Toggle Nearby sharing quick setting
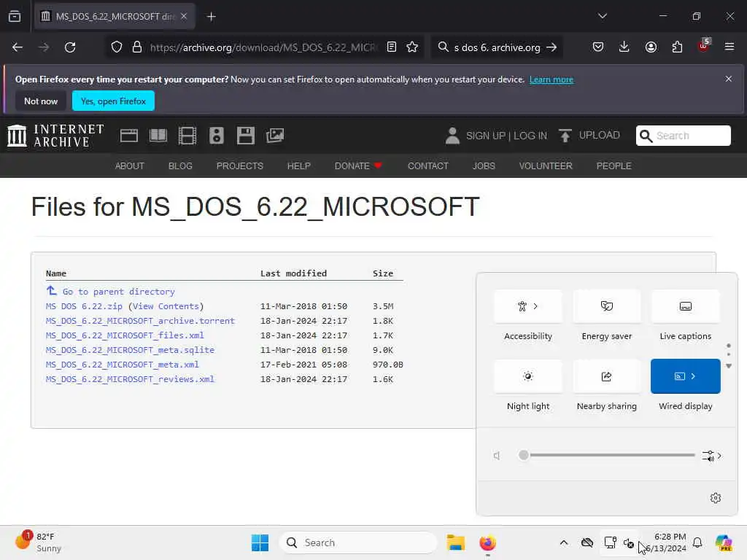This screenshot has width=747, height=560. [607, 376]
